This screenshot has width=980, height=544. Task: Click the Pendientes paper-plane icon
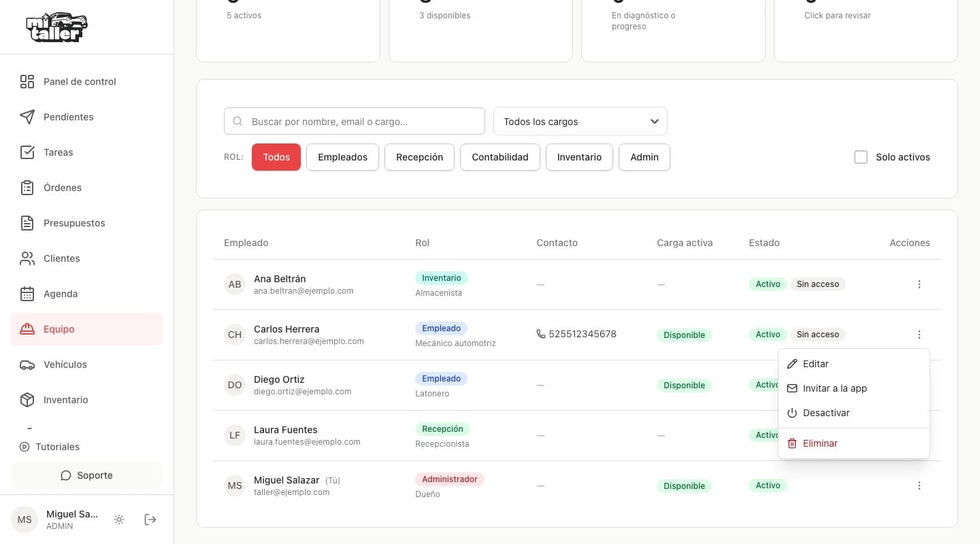point(27,117)
